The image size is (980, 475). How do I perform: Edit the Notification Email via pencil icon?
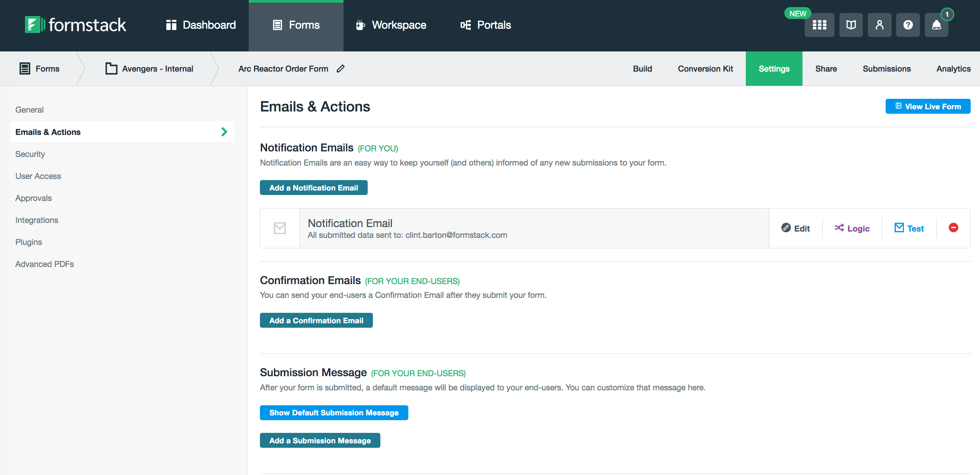pos(796,228)
